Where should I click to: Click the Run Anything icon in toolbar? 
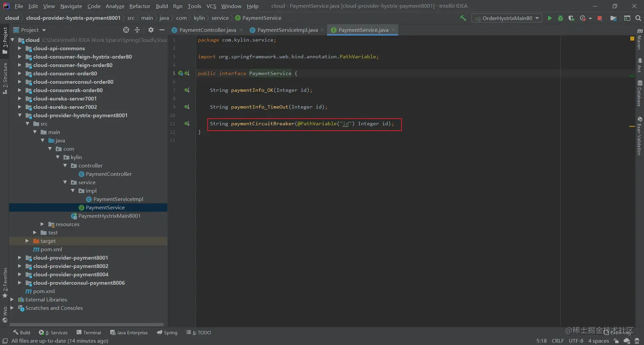click(x=627, y=18)
